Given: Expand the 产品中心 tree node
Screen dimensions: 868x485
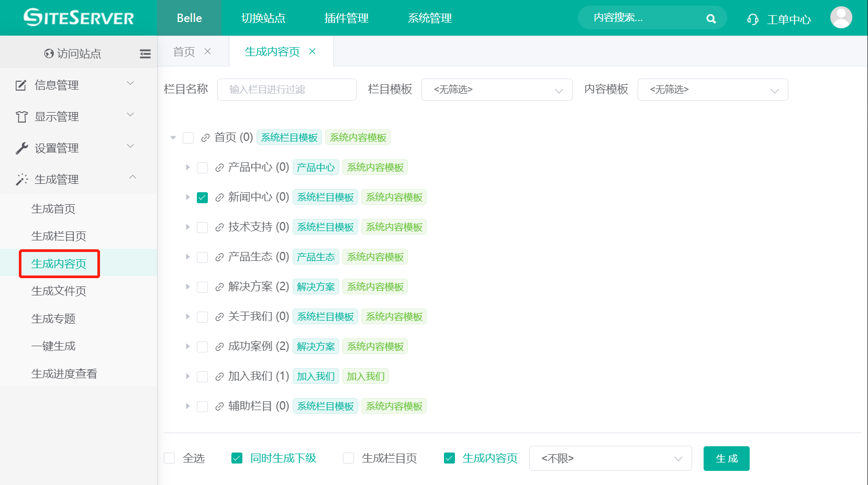Looking at the screenshot, I should tap(187, 168).
